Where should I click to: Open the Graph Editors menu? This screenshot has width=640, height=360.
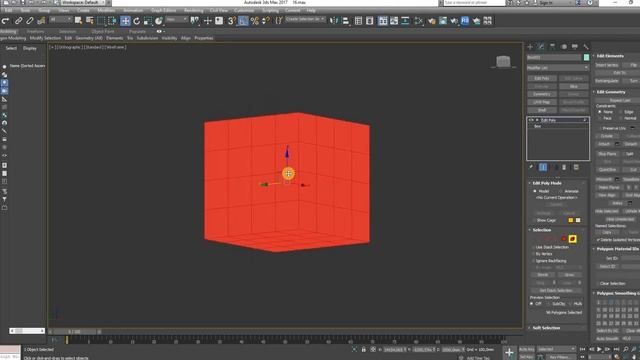163,10
